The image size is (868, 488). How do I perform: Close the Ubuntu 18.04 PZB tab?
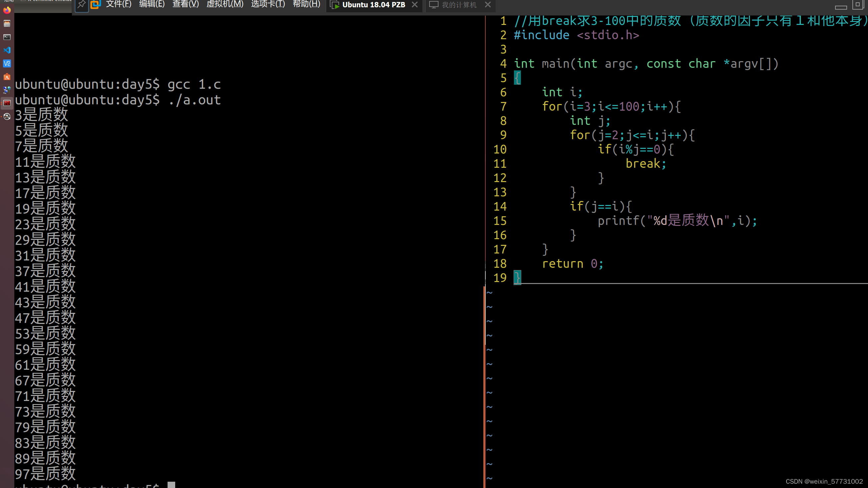(x=415, y=5)
